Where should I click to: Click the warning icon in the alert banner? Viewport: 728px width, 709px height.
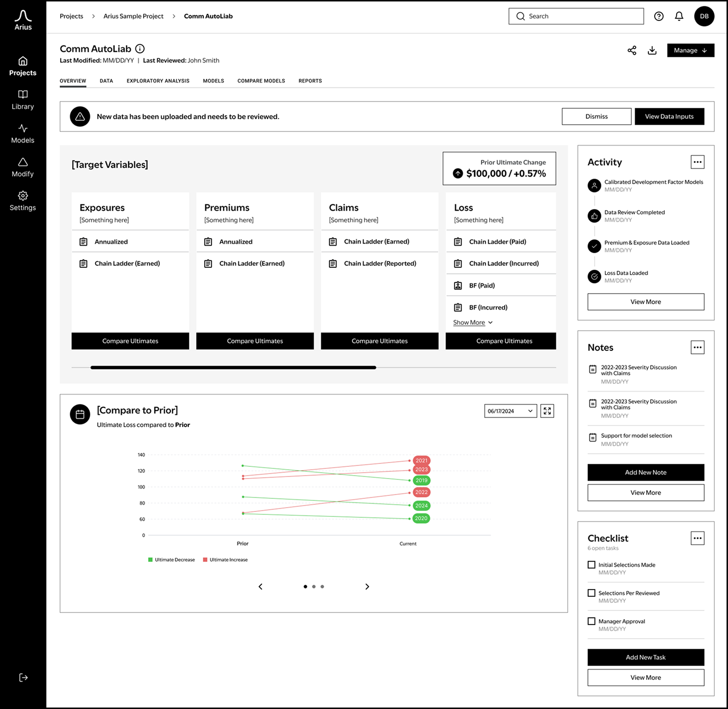[80, 116]
